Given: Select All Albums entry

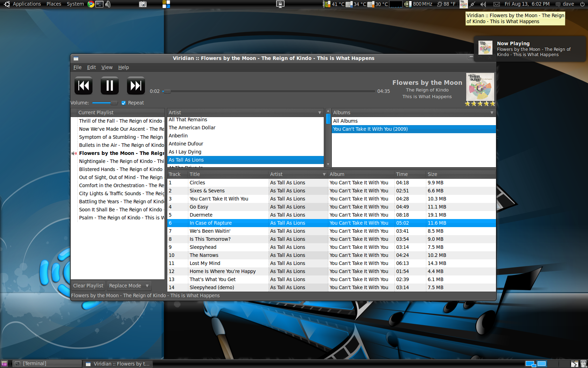Looking at the screenshot, I should tap(414, 121).
